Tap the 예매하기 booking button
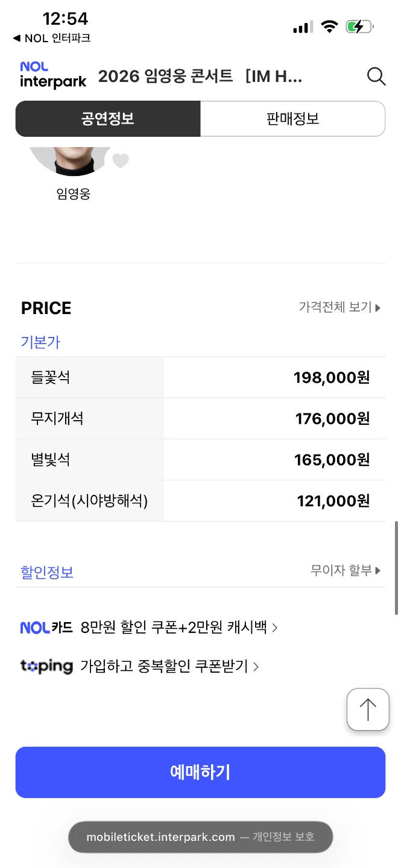The width and height of the screenshot is (401, 868). pos(200,772)
